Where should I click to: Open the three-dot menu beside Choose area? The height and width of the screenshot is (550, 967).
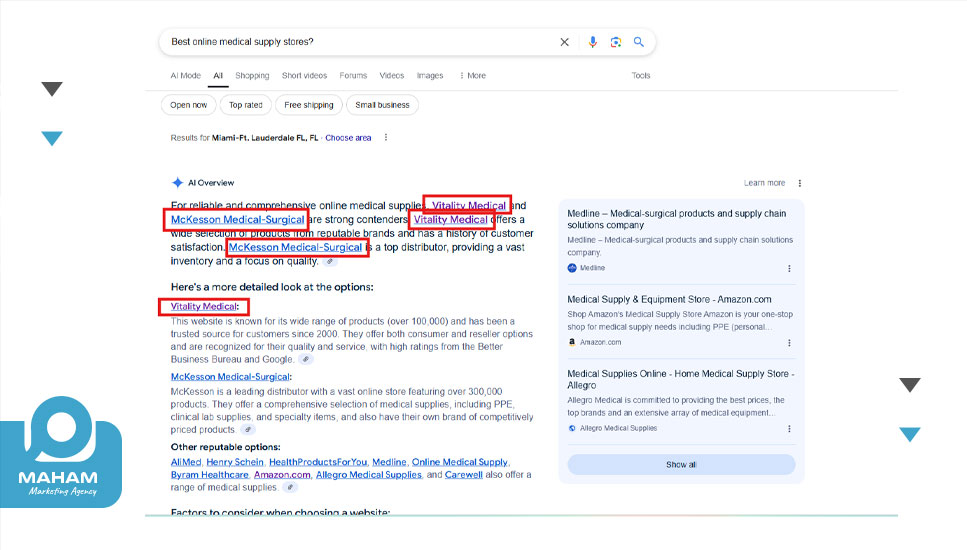click(386, 138)
